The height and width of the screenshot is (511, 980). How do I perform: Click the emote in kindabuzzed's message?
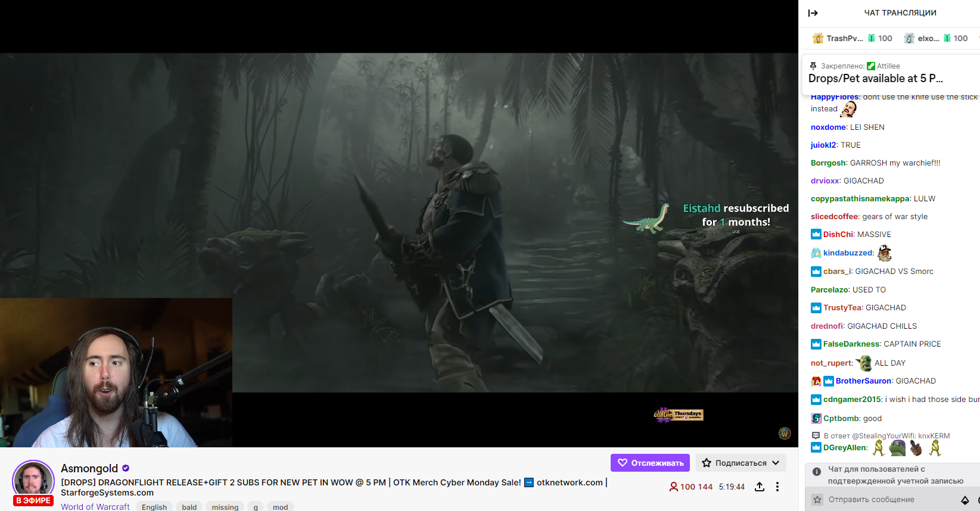[x=885, y=253]
